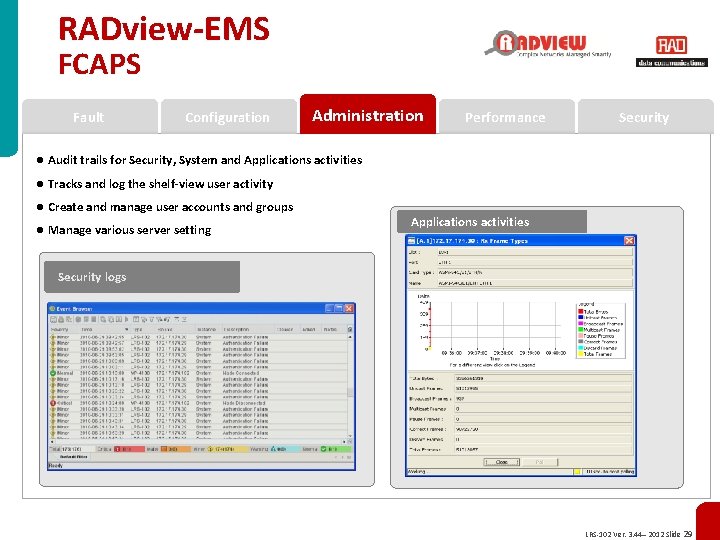Screen dimensions: 720x540
Task: Click the Security logs heading
Action: click(x=92, y=277)
